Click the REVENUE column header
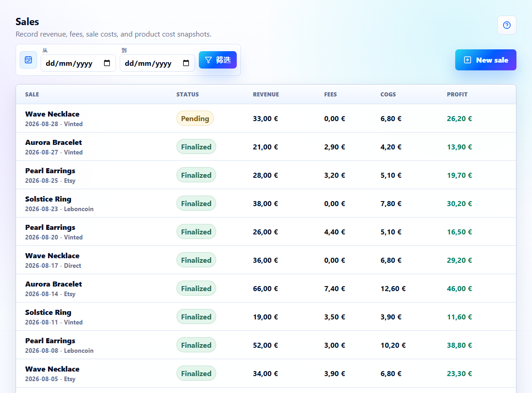Viewport: 532px width, 393px height. pos(266,94)
